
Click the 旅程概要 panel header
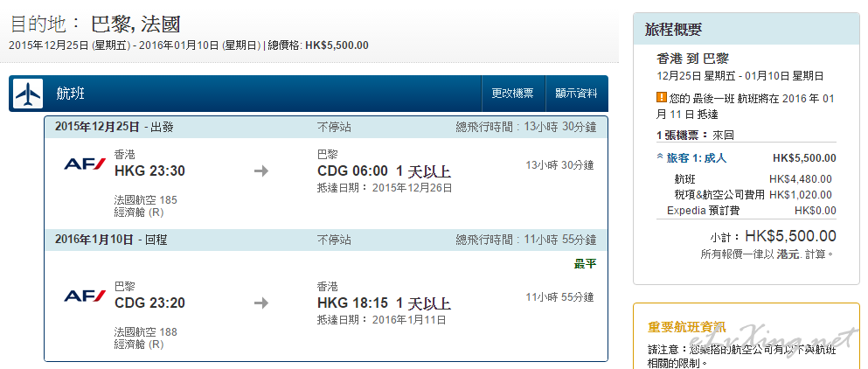click(746, 29)
